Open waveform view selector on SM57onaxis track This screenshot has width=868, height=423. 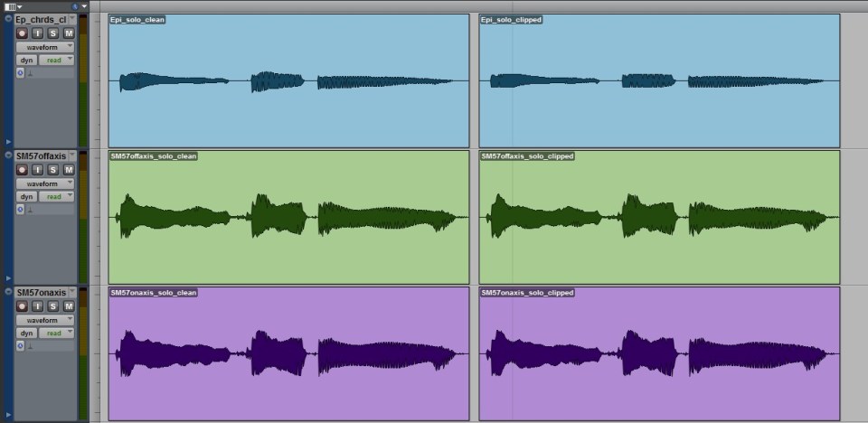pyautogui.click(x=45, y=320)
